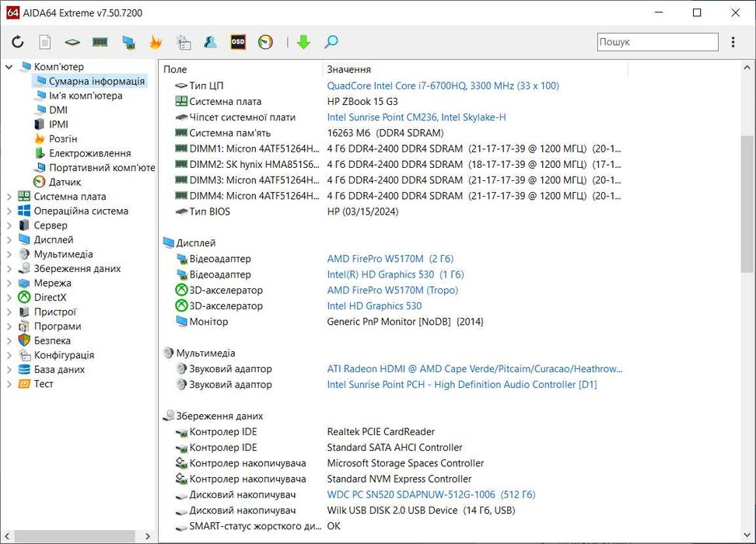Open the monitor diagnostics toolbar icon
This screenshot has width=756, height=544.
(128, 43)
